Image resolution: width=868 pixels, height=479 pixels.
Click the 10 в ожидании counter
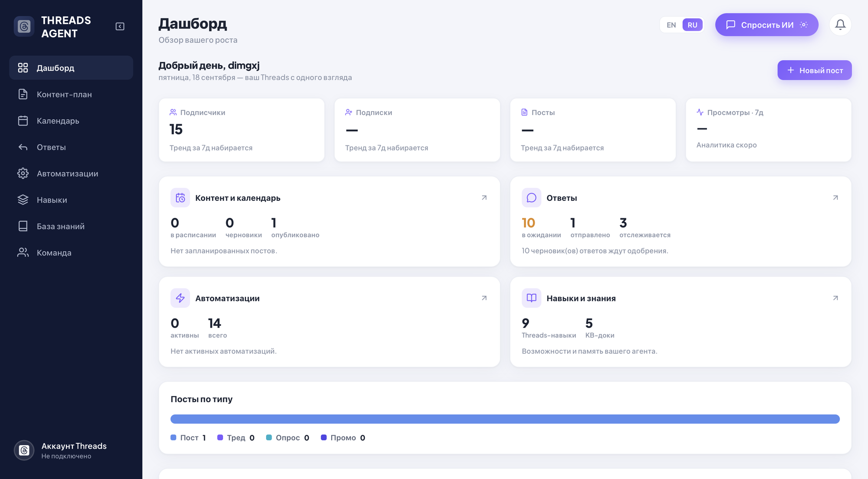(x=541, y=228)
